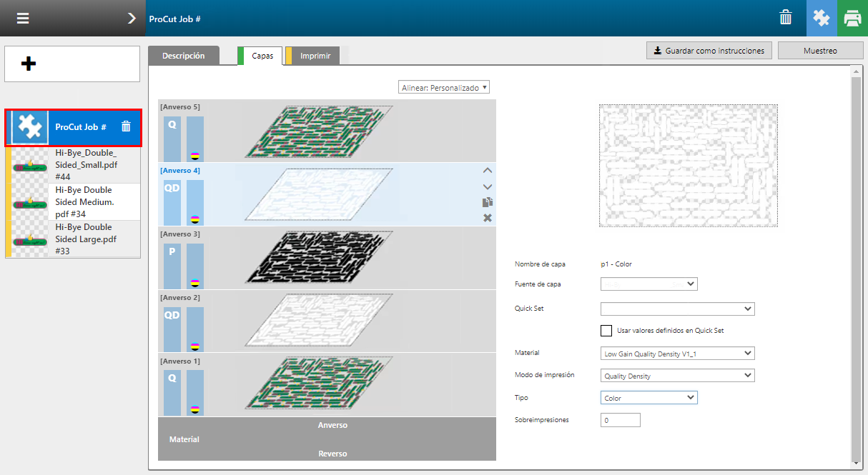Move Anverso 4 layer up with arrow

click(x=488, y=171)
